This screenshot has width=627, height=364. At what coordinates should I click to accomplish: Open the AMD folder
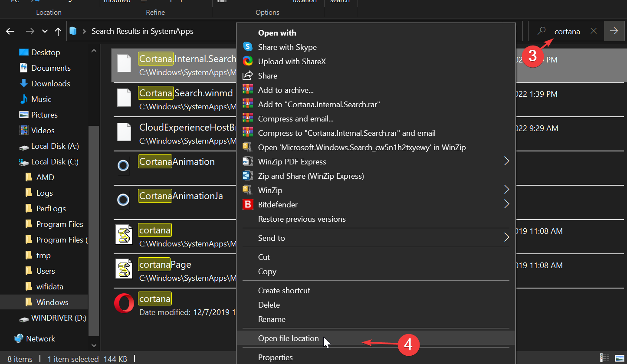(x=45, y=177)
